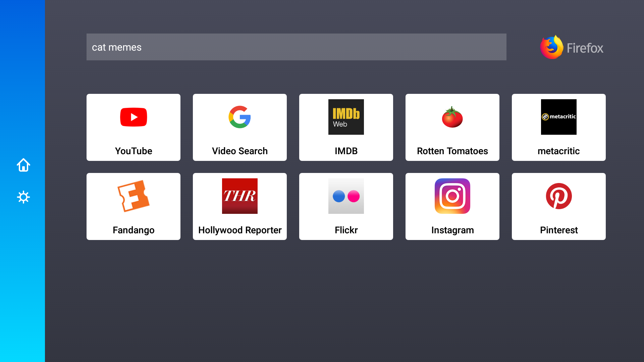Select the YouTube label text
This screenshot has height=362, width=644.
pos(133,151)
